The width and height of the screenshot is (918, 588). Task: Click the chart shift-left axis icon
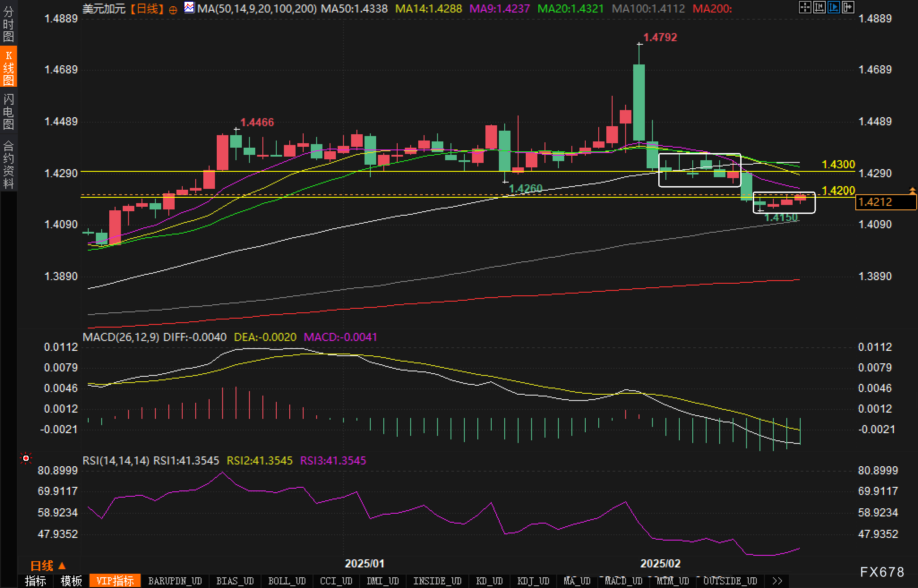click(819, 7)
